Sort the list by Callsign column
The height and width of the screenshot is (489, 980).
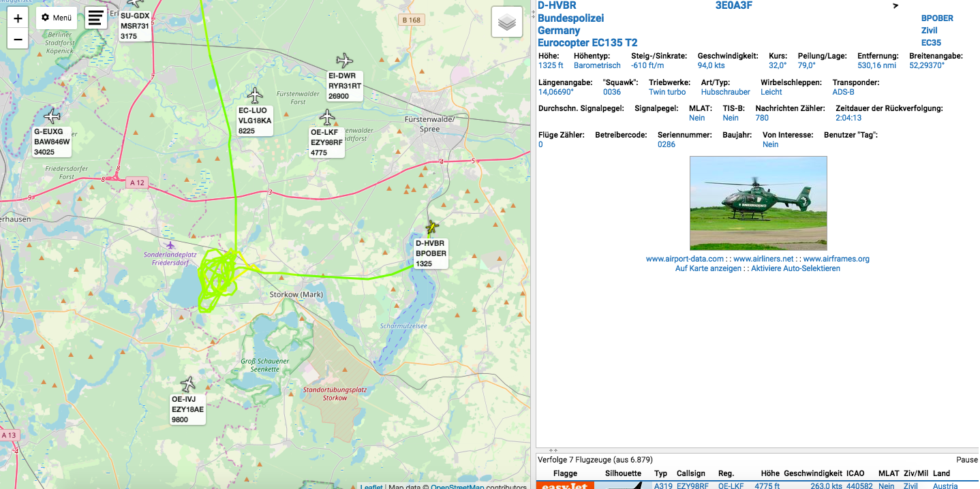[691, 473]
